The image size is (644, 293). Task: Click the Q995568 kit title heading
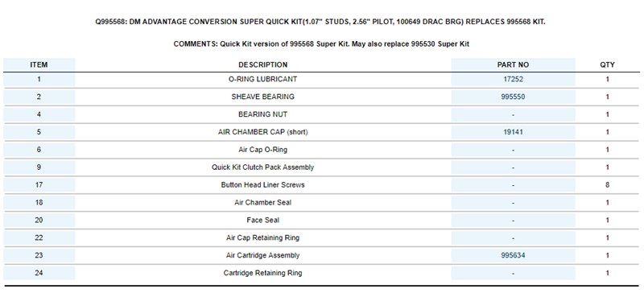point(320,23)
